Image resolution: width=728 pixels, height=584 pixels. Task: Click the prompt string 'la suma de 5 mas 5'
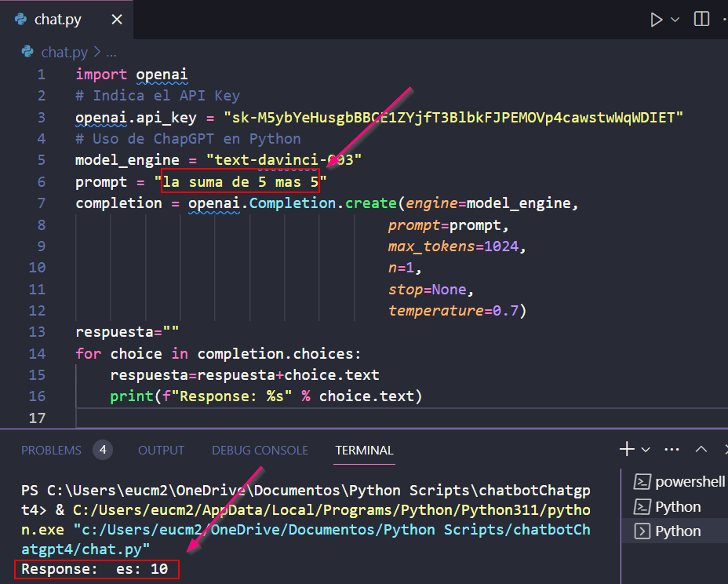tap(241, 181)
